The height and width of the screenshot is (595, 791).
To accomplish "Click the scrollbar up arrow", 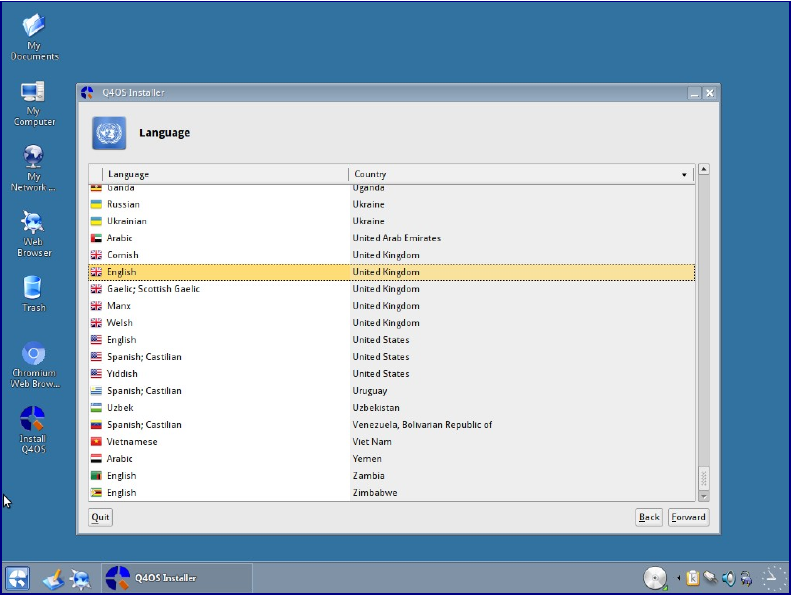I will point(704,170).
